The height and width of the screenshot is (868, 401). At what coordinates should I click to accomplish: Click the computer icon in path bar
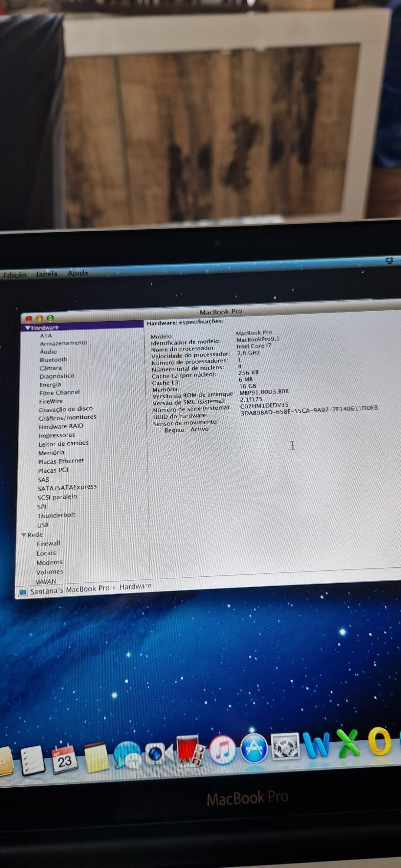click(23, 592)
